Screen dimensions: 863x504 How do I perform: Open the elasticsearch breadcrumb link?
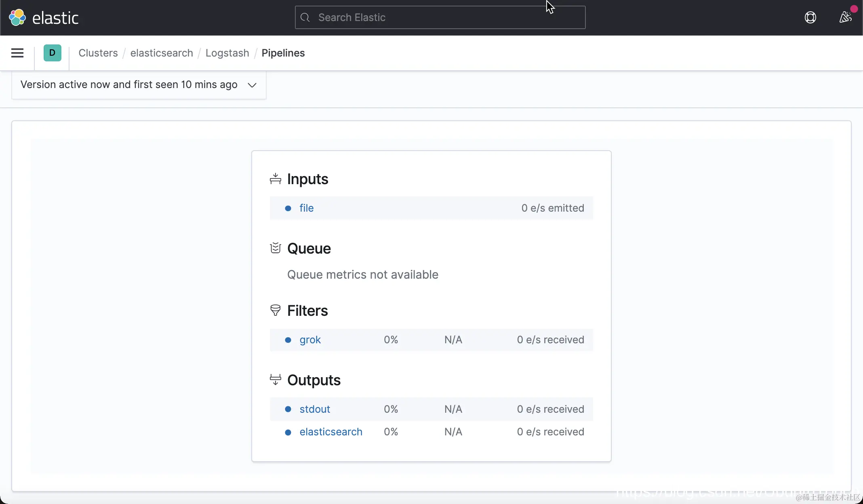coord(162,53)
